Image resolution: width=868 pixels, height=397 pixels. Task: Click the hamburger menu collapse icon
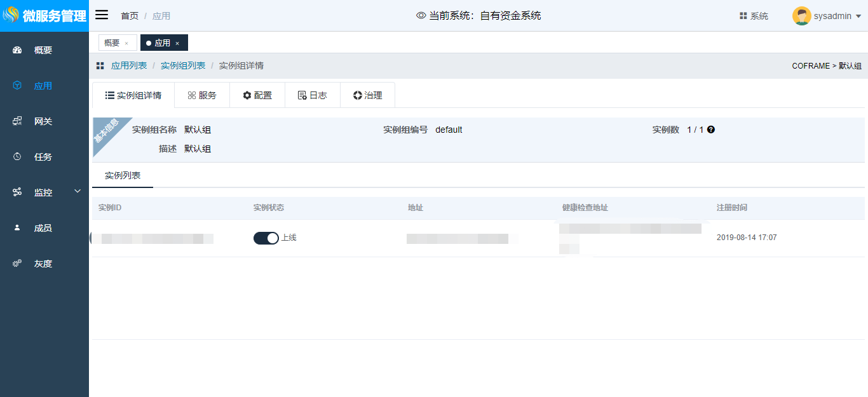point(102,15)
